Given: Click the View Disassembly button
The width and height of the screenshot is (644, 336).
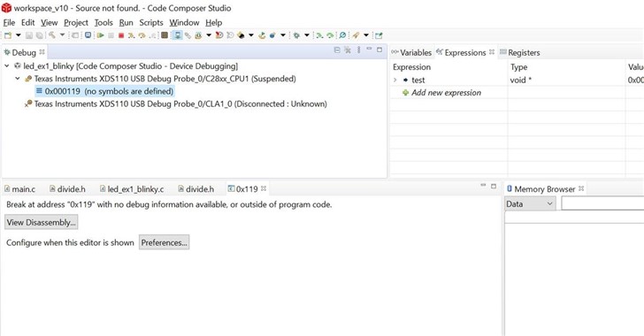Looking at the screenshot, I should (41, 222).
